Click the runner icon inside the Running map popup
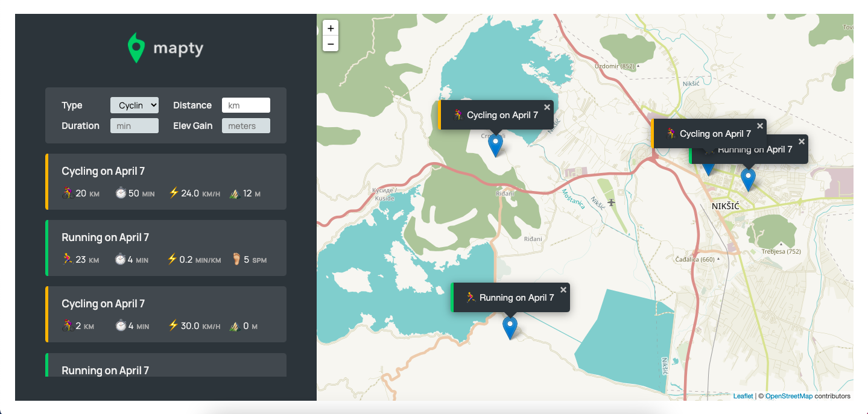This screenshot has width=868, height=414. pyautogui.click(x=470, y=296)
